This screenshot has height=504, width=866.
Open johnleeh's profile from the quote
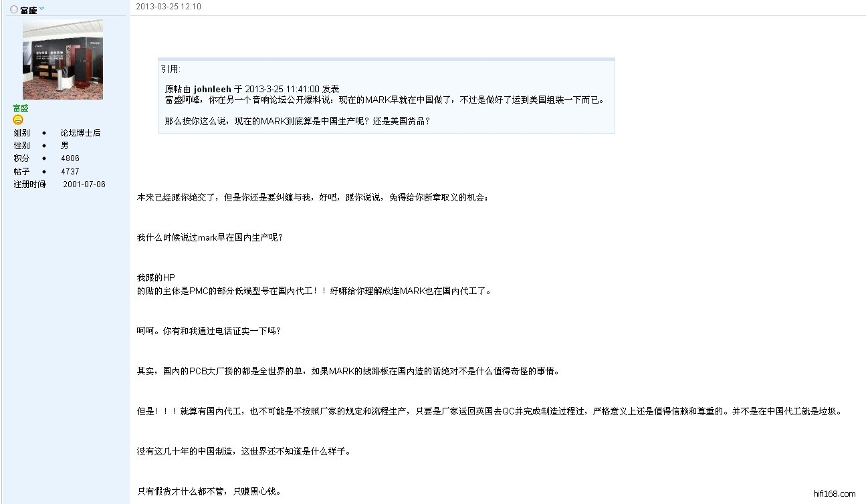click(x=212, y=89)
